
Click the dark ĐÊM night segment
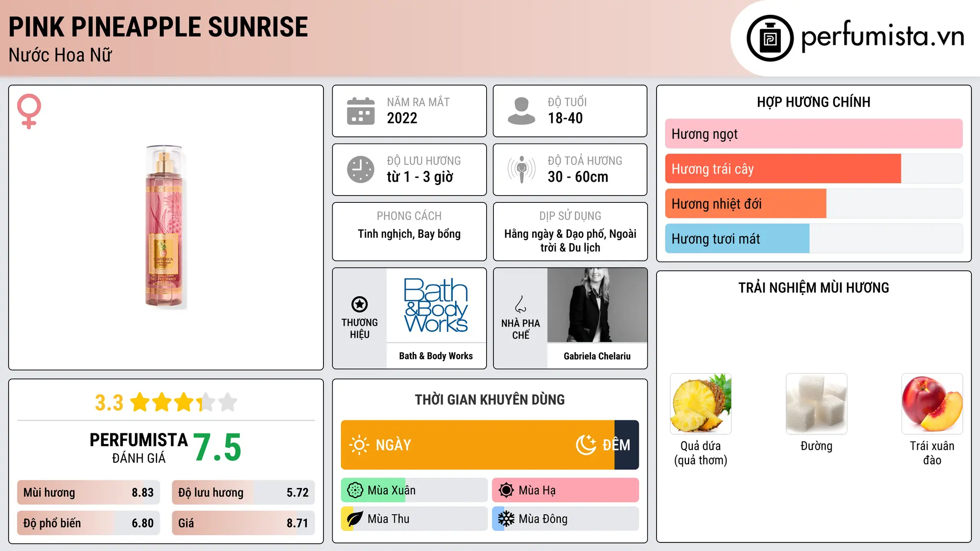[627, 445]
